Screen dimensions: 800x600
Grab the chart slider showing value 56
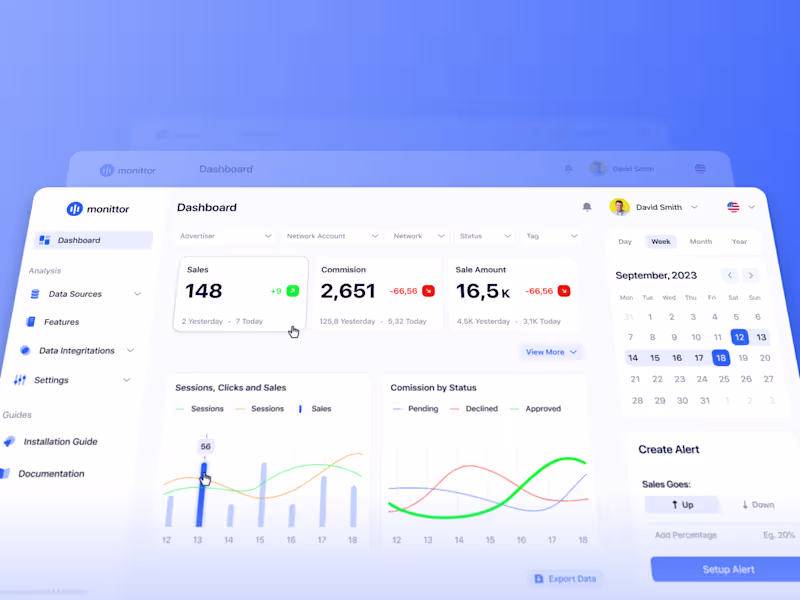205,470
